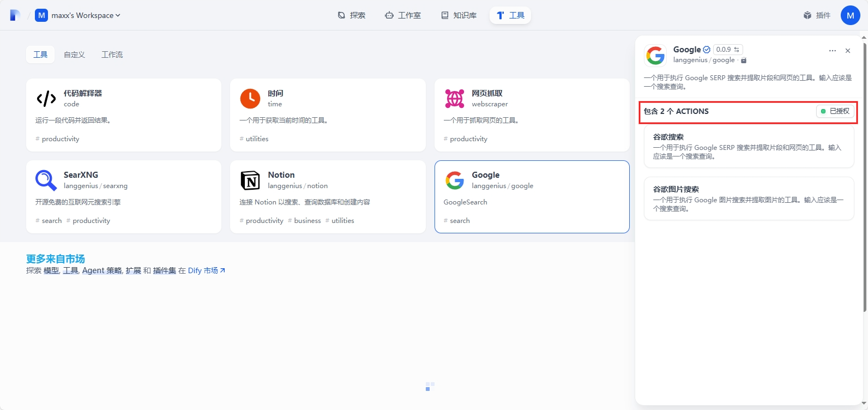The width and height of the screenshot is (868, 410).
Task: Click the search tag on Google card
Action: pos(457,221)
